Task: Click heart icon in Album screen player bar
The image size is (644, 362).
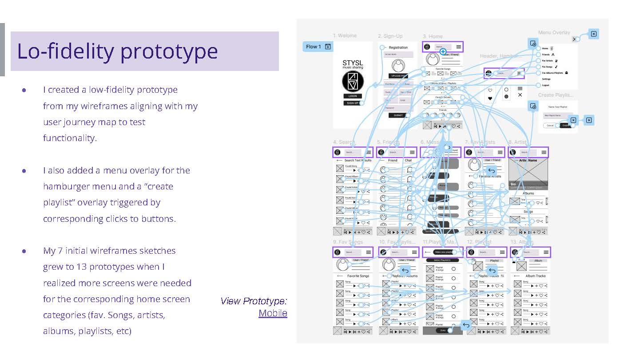Action: (541, 331)
